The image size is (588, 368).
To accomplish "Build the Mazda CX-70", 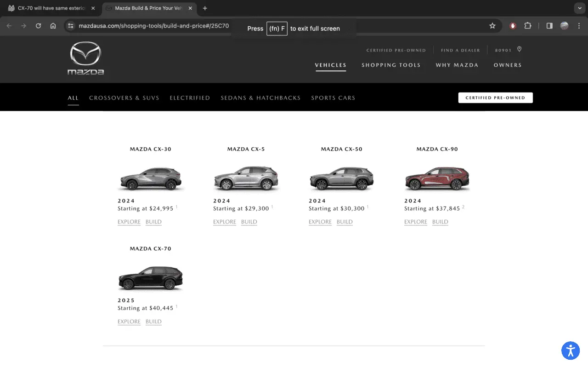I will tap(153, 322).
